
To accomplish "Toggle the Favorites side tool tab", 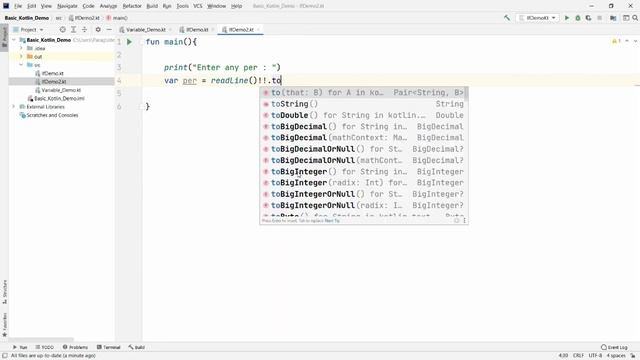I will pos(4,324).
